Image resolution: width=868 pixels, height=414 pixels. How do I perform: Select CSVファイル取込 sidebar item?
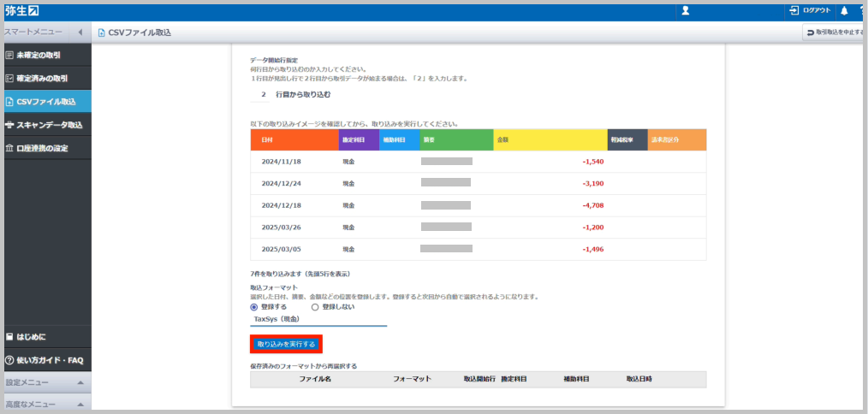46,102
